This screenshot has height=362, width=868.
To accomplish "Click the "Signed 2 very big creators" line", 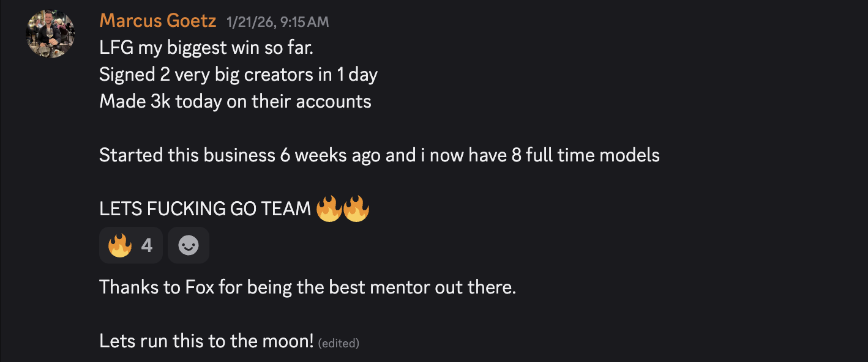I will point(238,75).
